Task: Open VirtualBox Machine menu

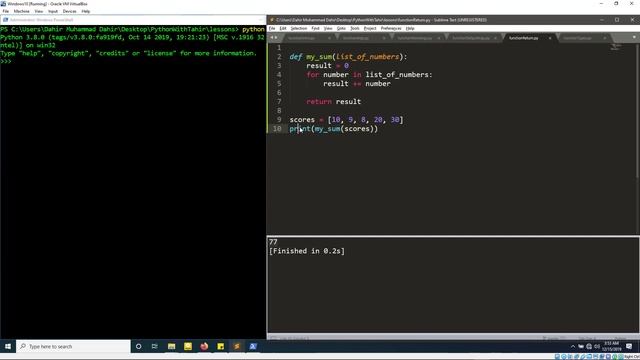Action: [x=21, y=11]
